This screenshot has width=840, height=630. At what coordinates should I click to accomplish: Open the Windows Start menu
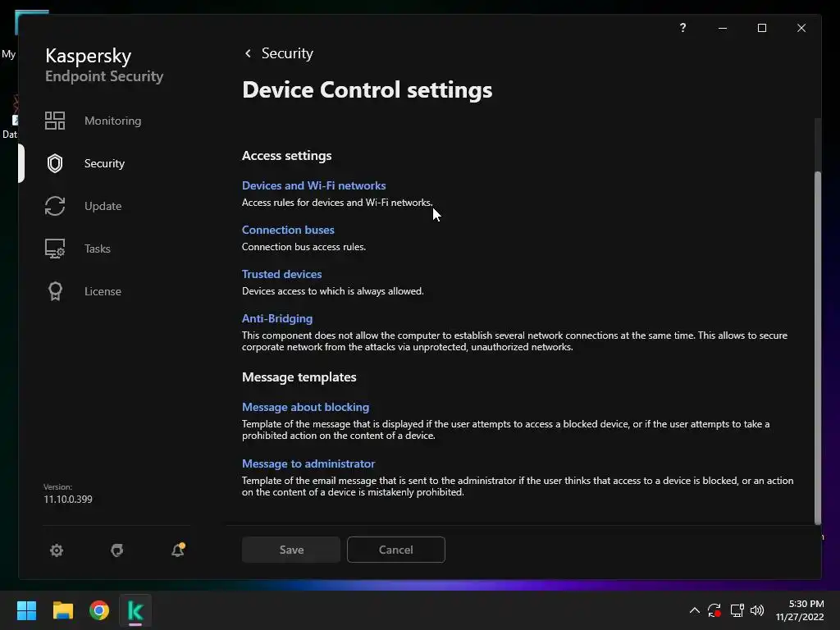(26, 610)
